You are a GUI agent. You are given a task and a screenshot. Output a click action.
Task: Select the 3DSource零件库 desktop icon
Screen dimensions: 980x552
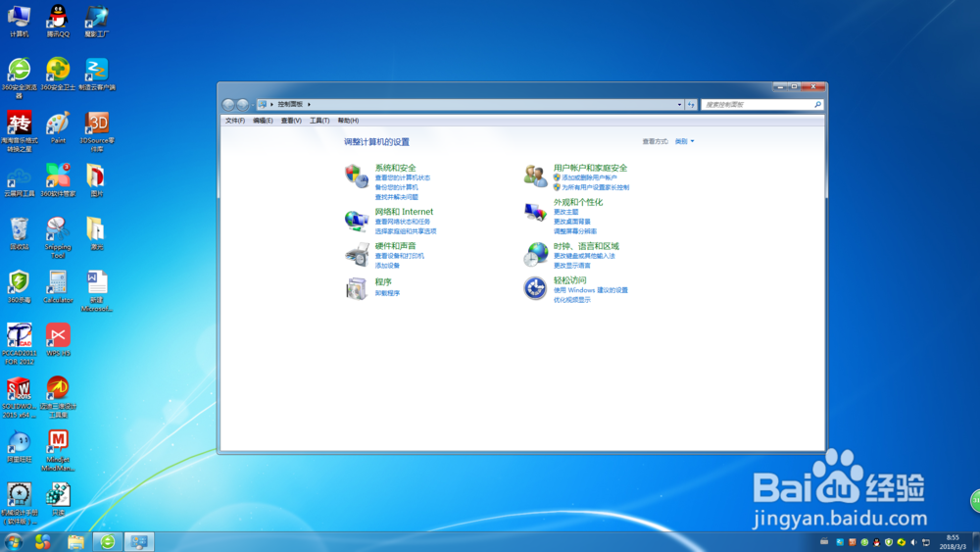click(97, 132)
